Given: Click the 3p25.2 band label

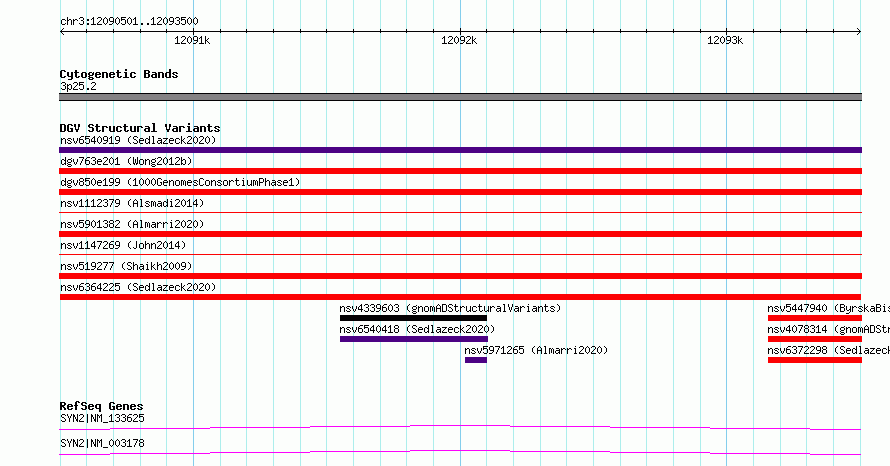Looking at the screenshot, I should pyautogui.click(x=78, y=86).
